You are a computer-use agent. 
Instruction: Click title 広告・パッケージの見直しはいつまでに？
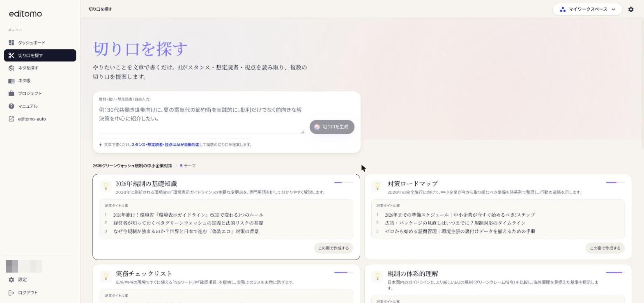[455, 223]
